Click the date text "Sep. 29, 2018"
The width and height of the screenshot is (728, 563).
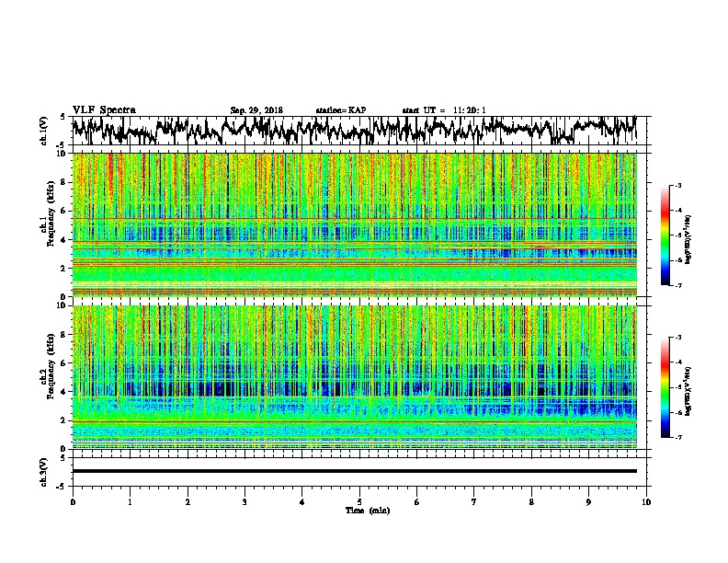256,110
